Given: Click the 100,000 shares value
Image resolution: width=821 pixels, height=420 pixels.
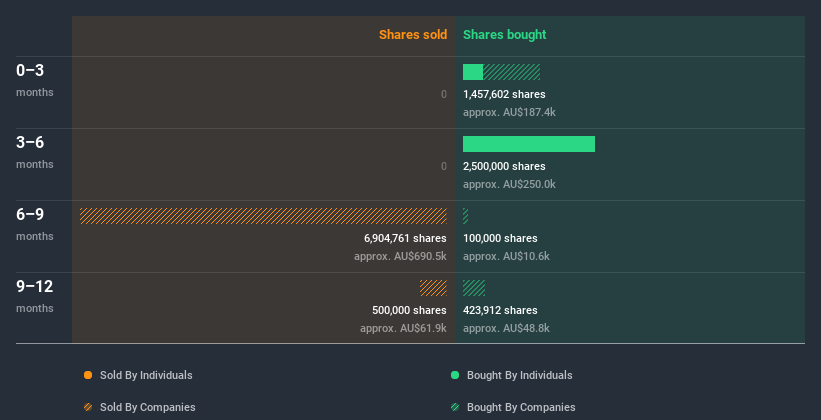Looking at the screenshot, I should coord(500,238).
